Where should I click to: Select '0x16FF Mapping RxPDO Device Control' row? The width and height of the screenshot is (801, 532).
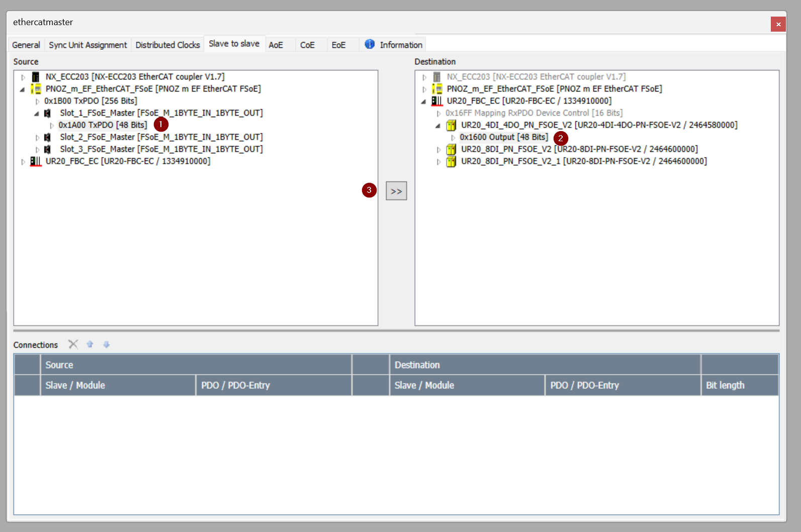coord(534,113)
